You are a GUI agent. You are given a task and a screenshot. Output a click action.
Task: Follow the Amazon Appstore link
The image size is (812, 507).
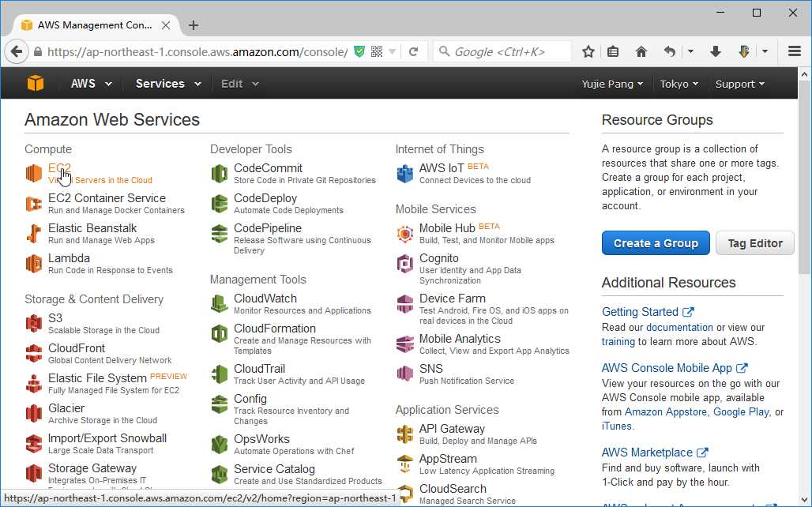point(665,411)
